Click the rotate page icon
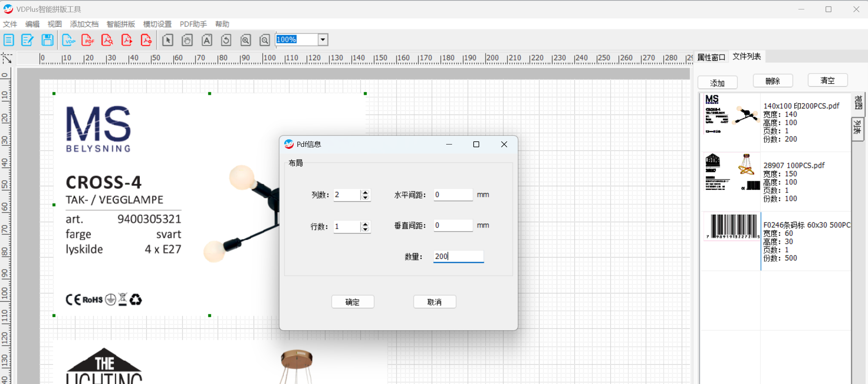This screenshot has height=384, width=868. [x=226, y=40]
